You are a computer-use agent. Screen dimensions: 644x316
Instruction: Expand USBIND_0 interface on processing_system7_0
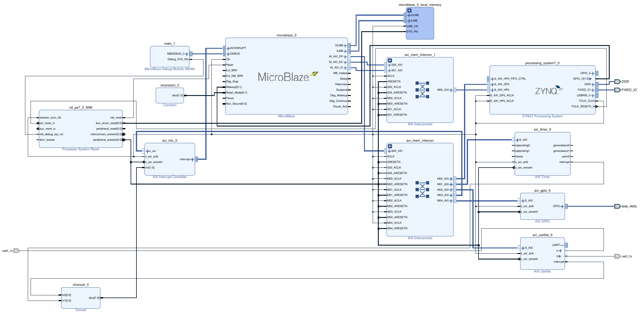click(x=593, y=96)
